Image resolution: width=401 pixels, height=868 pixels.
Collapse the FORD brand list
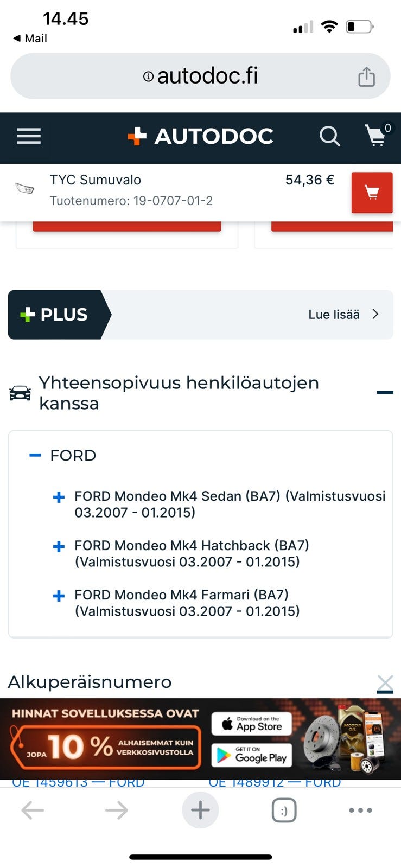(35, 455)
